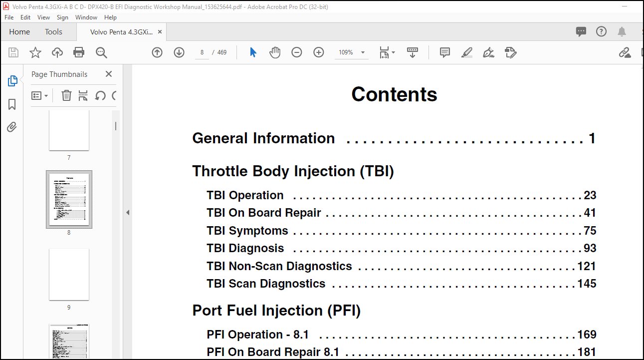Click the Throttle Body Injection (TBI) heading
Viewport: 644px width, 360px height.
[x=293, y=171]
